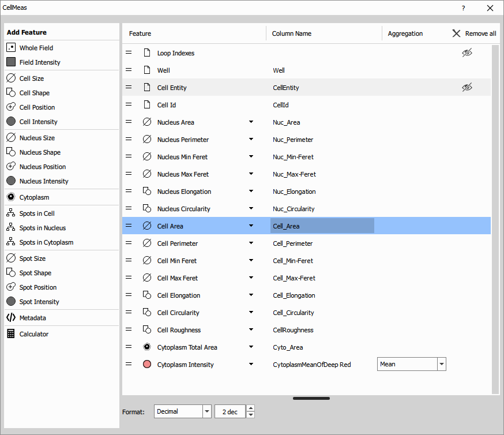Click the Aggregation column header
The width and height of the screenshot is (504, 435).
(405, 33)
